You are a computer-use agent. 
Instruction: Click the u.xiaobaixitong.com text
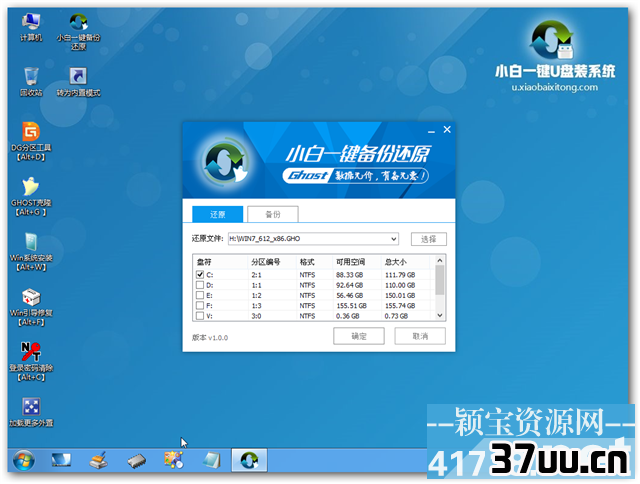point(554,87)
